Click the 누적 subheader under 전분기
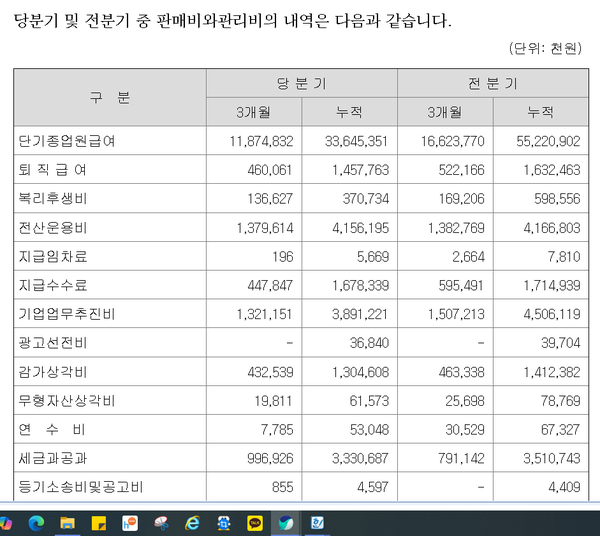Image resolution: width=600 pixels, height=536 pixels. pos(541,112)
